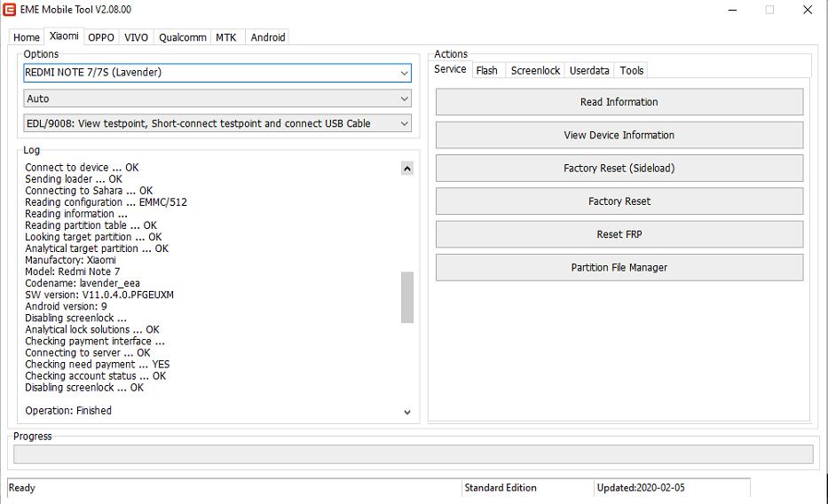
Task: Select the MTK tab
Action: pos(226,37)
